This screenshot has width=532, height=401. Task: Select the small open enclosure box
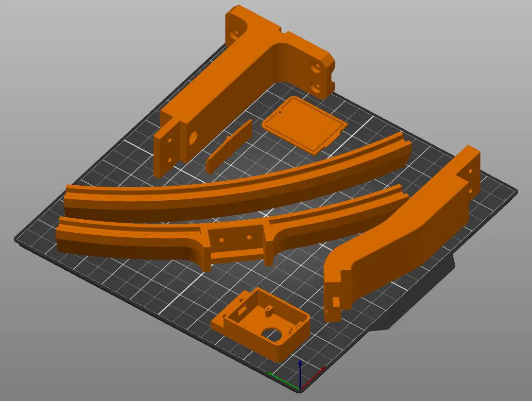point(261,325)
